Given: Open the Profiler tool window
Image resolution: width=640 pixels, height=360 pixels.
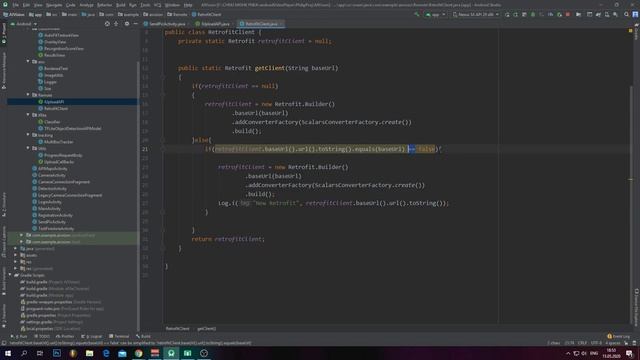Looking at the screenshot, I should 64,336.
